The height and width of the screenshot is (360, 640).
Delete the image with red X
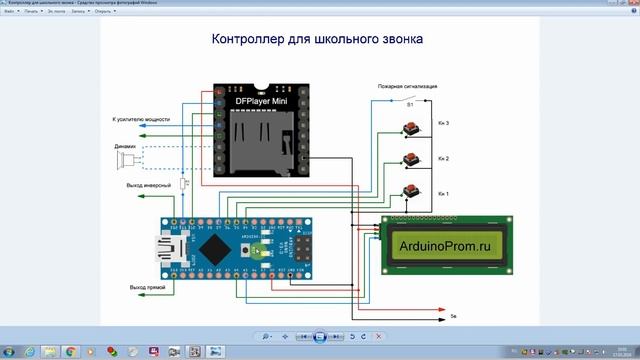[378, 337]
